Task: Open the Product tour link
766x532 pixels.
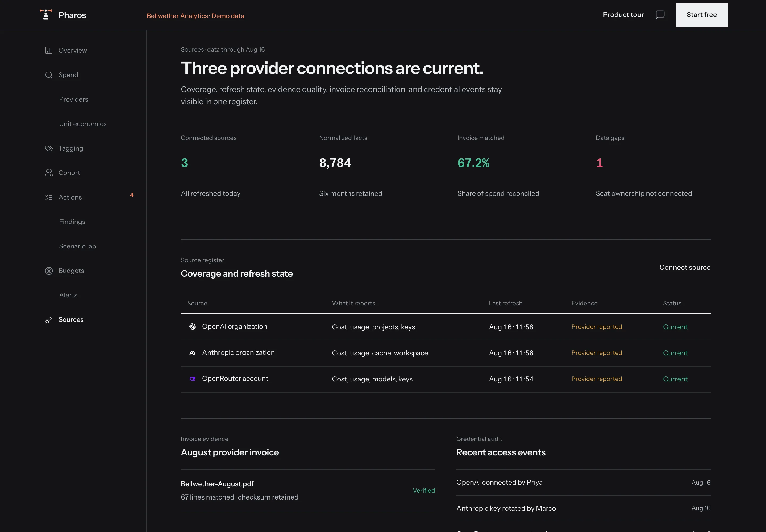Action: point(623,15)
